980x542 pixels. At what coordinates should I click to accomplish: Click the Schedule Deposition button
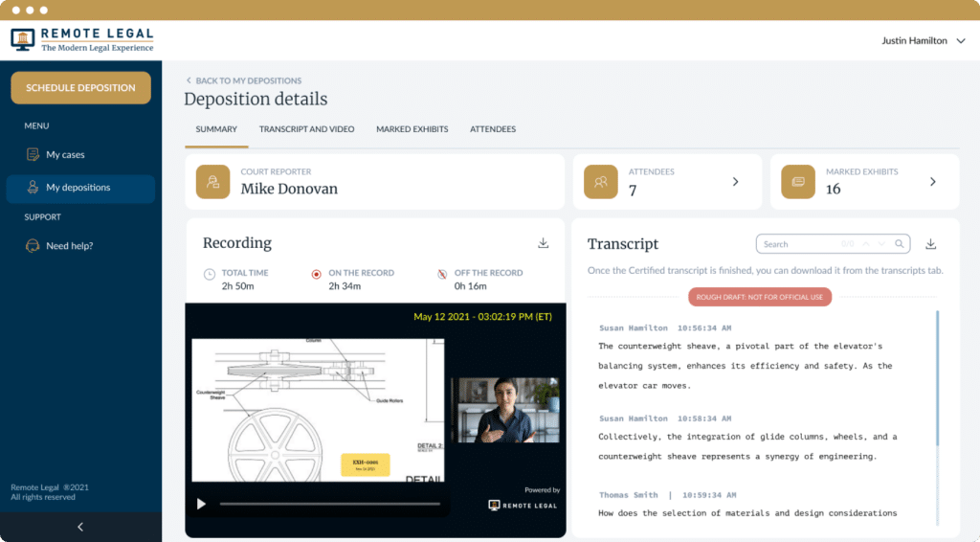[80, 88]
